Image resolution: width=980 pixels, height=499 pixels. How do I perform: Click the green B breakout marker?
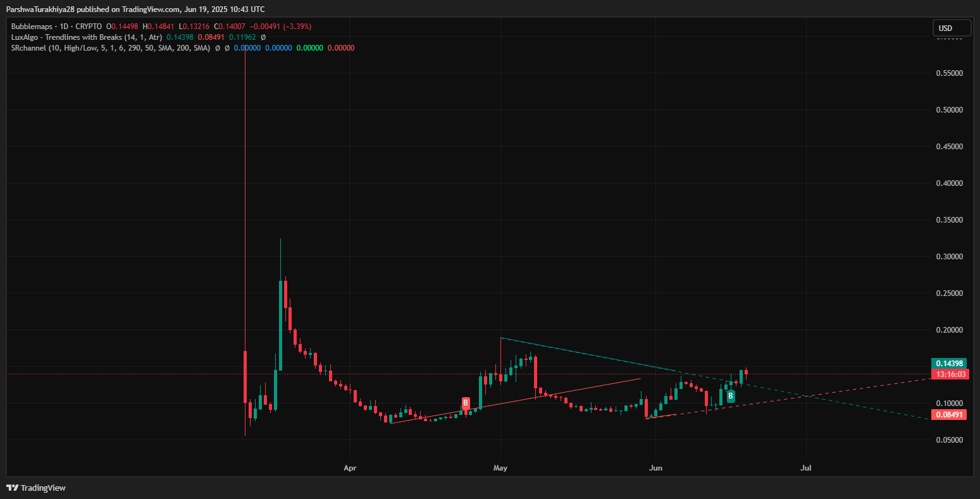[731, 397]
